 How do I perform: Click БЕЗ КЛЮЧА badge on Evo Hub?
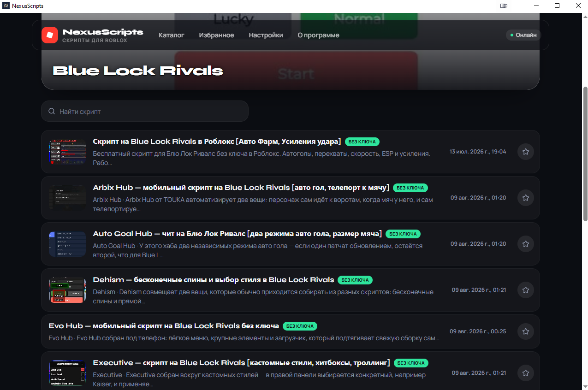pyautogui.click(x=300, y=326)
